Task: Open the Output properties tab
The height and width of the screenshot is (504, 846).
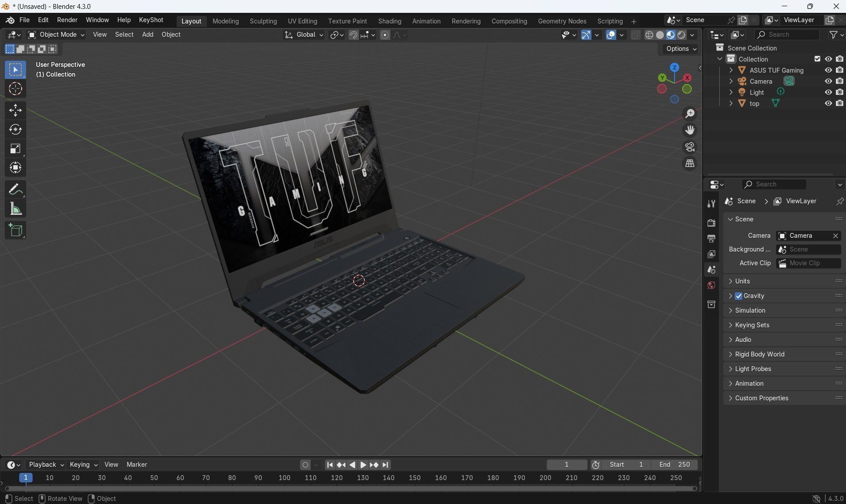Action: 711,238
